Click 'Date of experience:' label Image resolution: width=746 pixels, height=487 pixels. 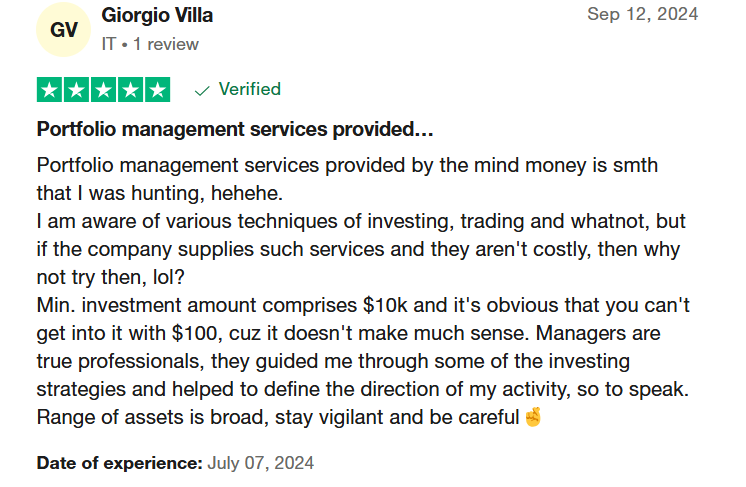click(x=120, y=463)
